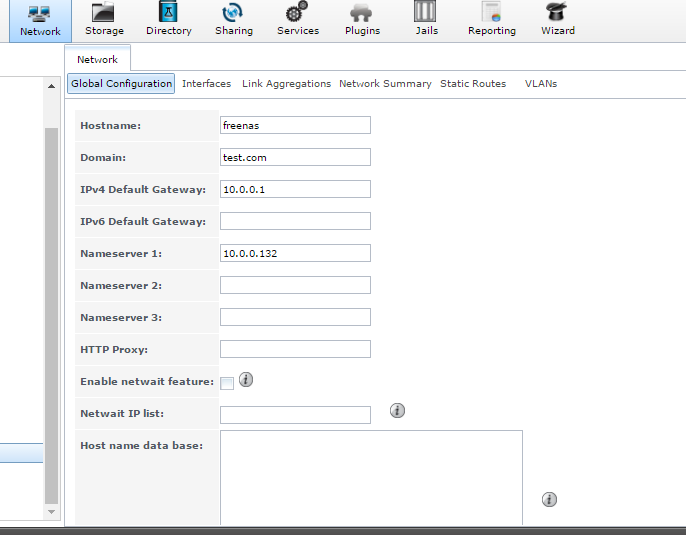This screenshot has width=686, height=535.
Task: Click the Nameserver 2 input field
Action: (295, 285)
